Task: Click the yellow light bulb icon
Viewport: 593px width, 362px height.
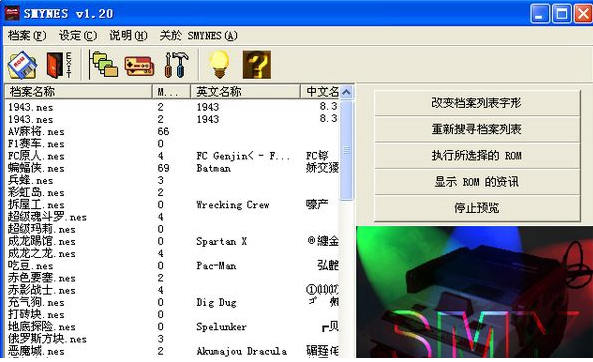Action: tap(219, 64)
